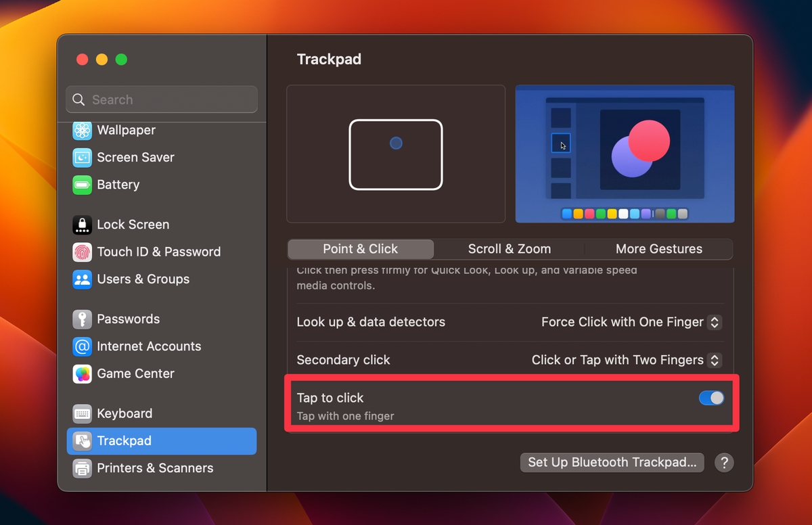Click the help question mark button
812x525 pixels.
click(x=724, y=463)
